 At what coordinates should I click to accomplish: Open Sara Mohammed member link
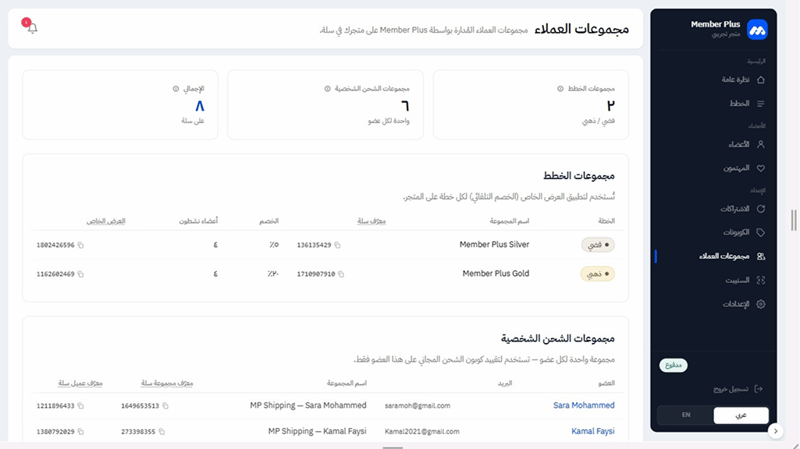[x=584, y=406]
